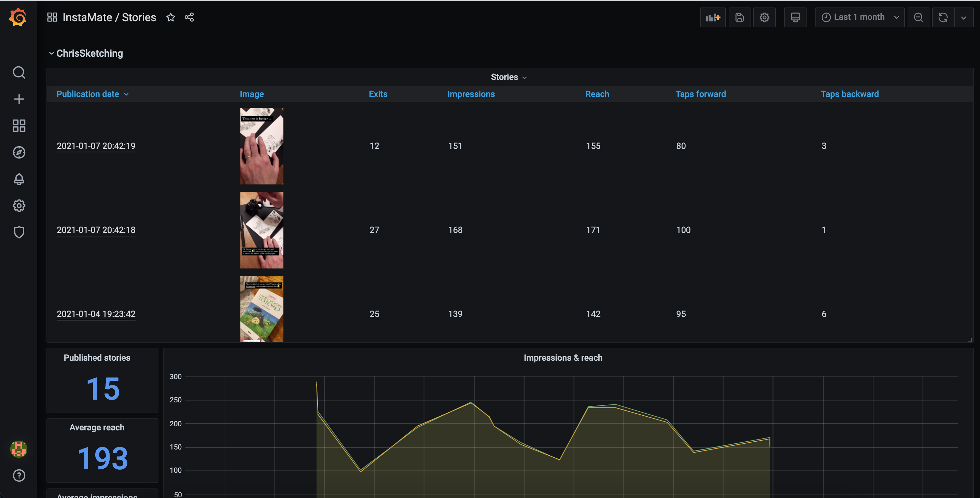Mark dashboard as favorite with star icon
This screenshot has width=980, height=498.
[171, 17]
